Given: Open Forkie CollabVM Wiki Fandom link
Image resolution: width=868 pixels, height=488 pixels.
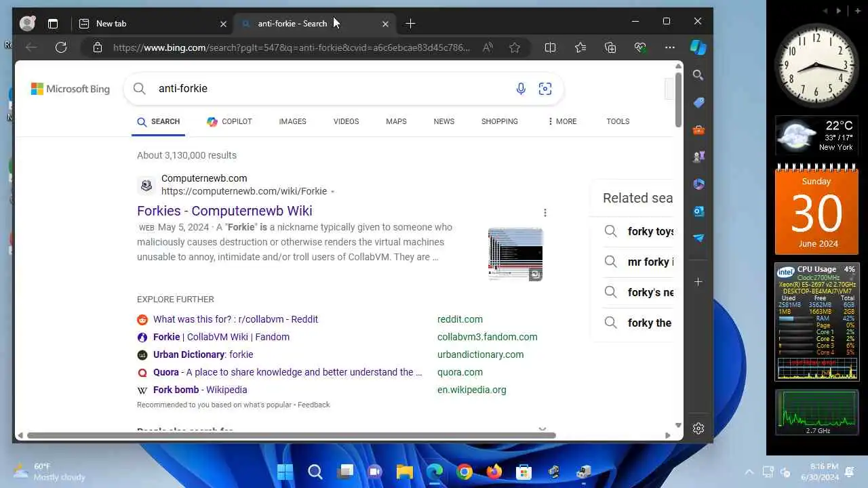Looking at the screenshot, I should pyautogui.click(x=221, y=337).
